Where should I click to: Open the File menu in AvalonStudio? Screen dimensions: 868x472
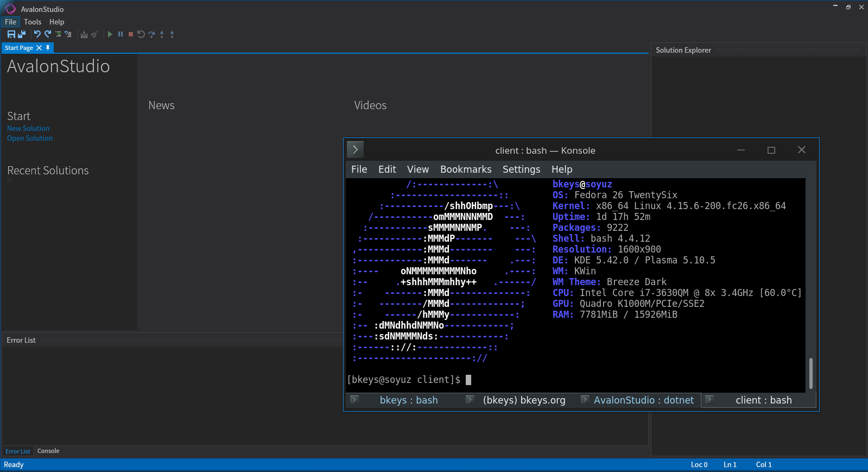[x=10, y=22]
